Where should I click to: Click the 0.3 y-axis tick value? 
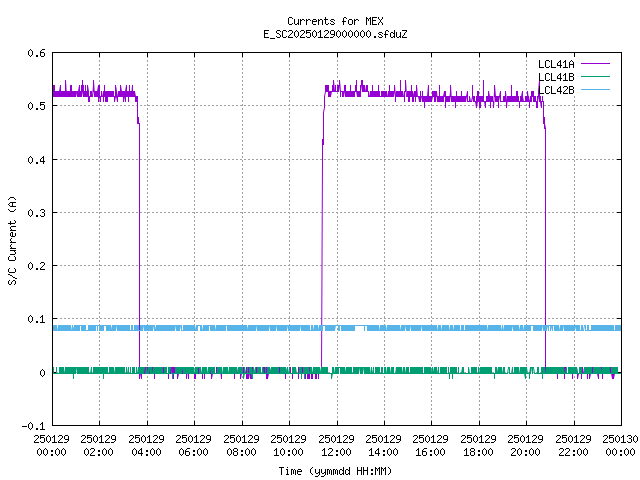[x=36, y=213]
